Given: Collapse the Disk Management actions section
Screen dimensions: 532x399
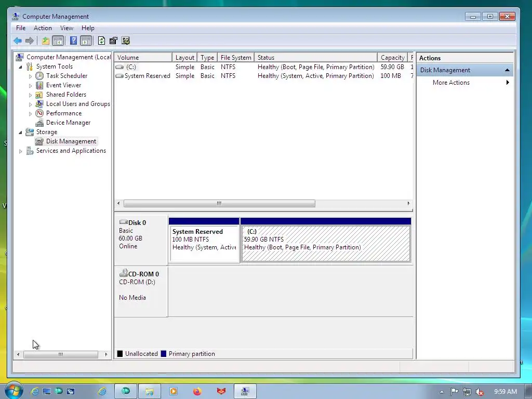Looking at the screenshot, I should click(x=507, y=70).
